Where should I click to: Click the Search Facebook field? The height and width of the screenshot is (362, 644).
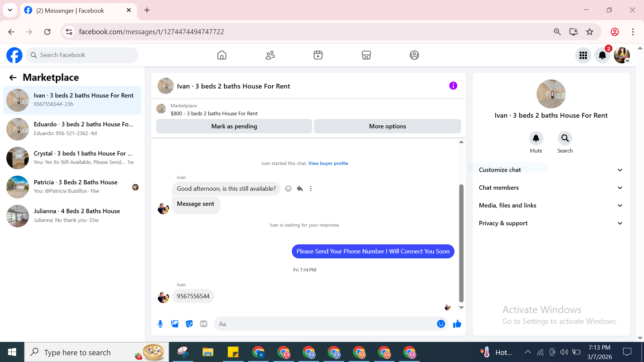(x=82, y=55)
